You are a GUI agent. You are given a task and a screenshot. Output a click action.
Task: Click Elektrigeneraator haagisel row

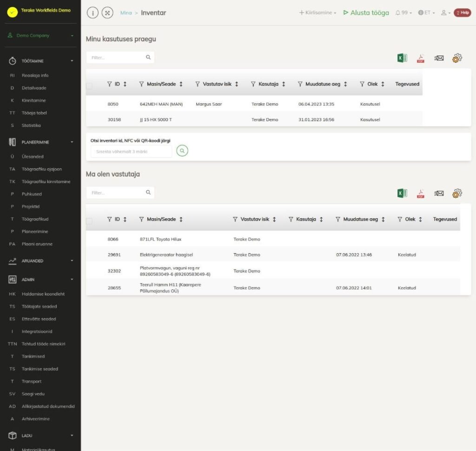(x=273, y=255)
